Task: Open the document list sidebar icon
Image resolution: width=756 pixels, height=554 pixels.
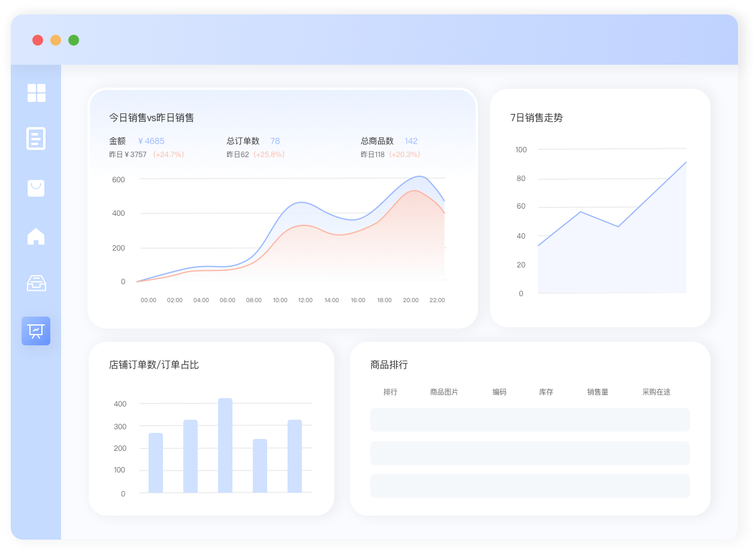Action: (36, 138)
